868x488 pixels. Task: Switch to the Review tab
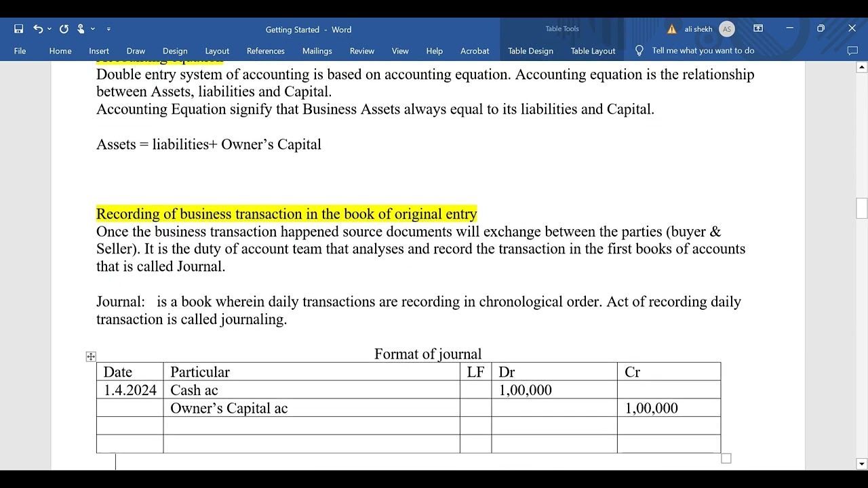(362, 51)
